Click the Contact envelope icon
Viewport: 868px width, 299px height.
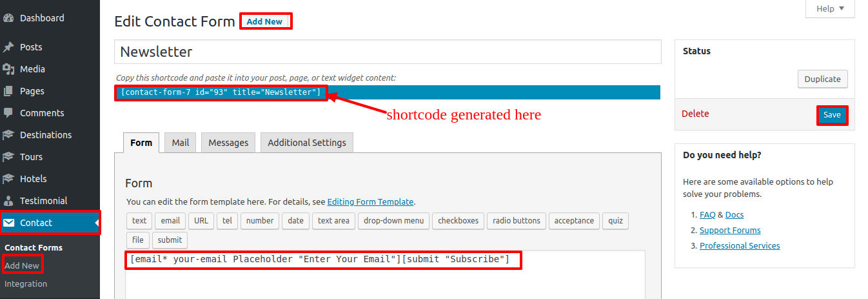click(x=8, y=223)
